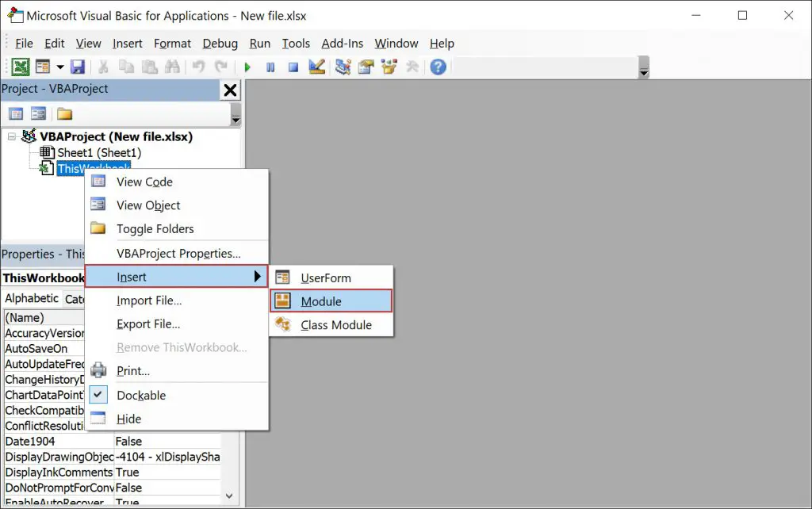Choose Hide from context menu

pyautogui.click(x=177, y=419)
